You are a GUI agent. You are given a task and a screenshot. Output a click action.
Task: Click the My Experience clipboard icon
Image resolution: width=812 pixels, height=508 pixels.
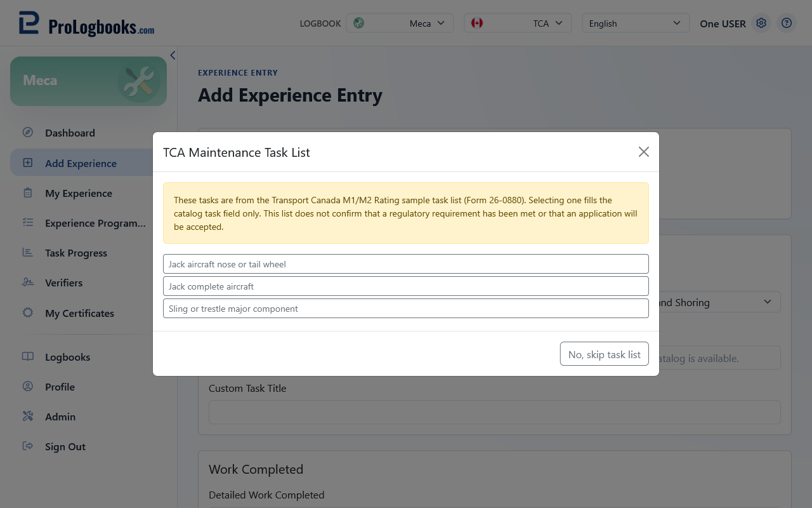pos(28,193)
